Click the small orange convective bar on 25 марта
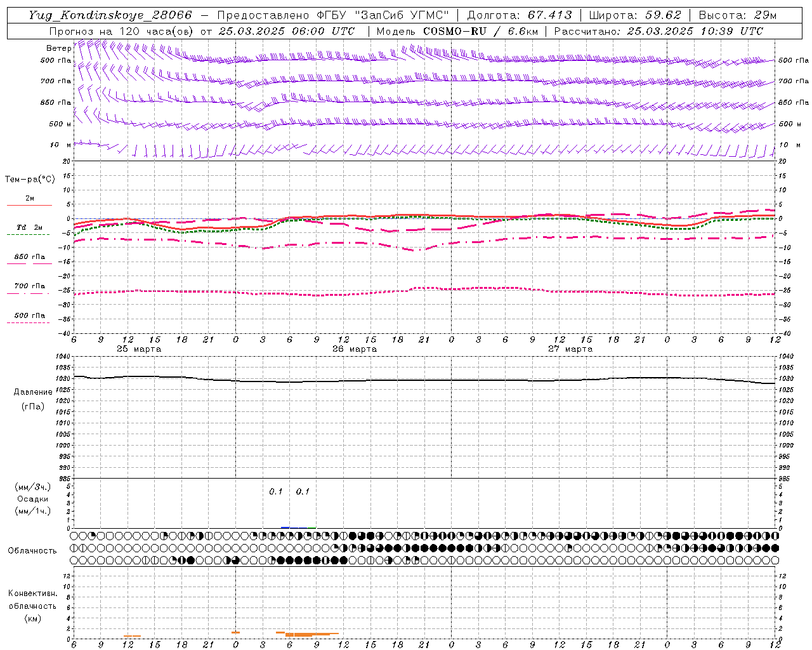This screenshot has height=650, width=812. click(132, 636)
